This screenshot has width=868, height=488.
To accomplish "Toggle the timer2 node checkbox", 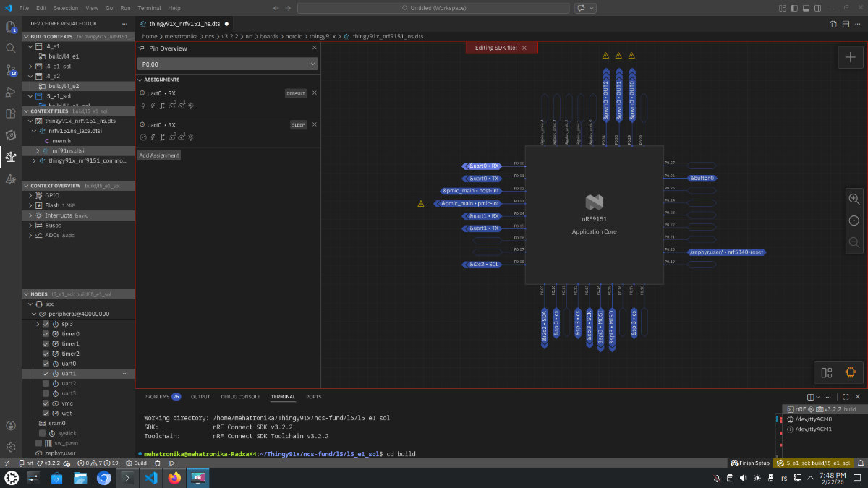I will click(46, 354).
